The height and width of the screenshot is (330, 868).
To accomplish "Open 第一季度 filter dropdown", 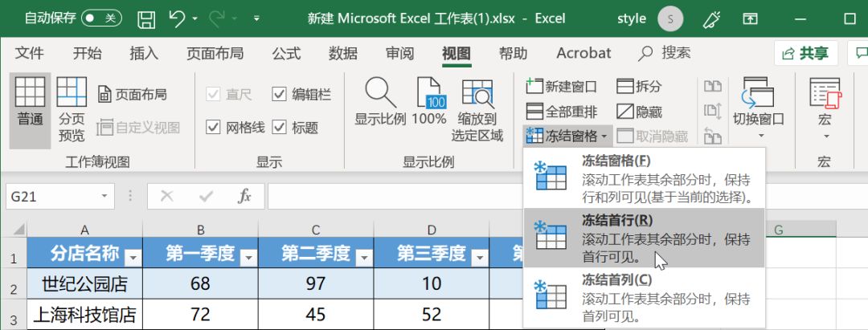I will (249, 258).
